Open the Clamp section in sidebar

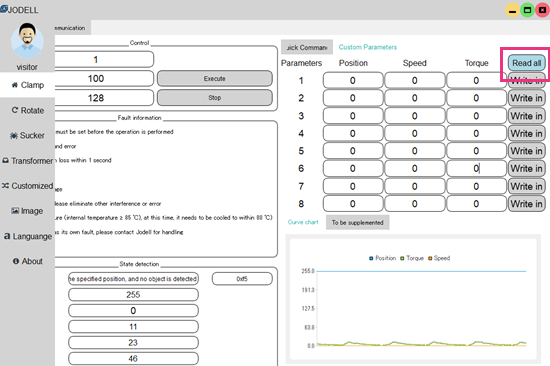point(27,85)
